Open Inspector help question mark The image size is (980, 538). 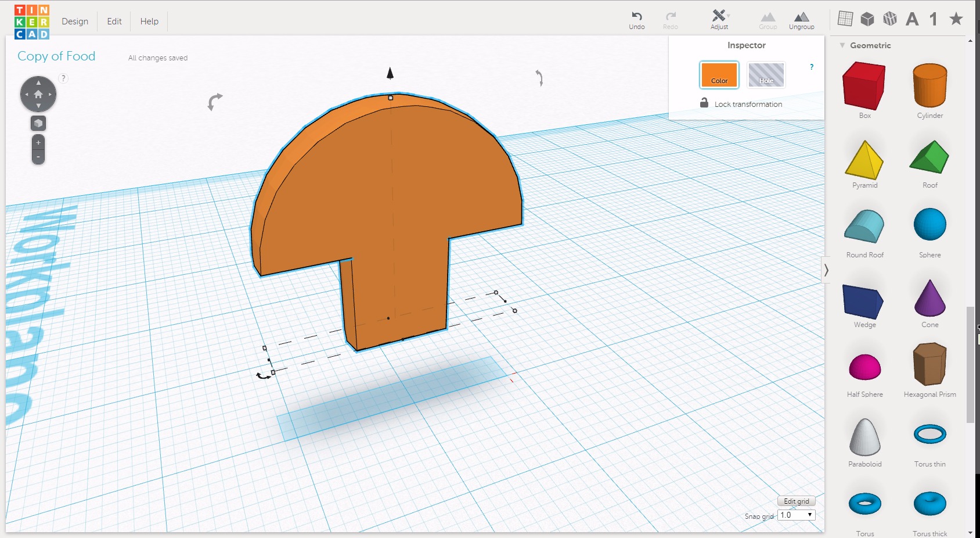click(x=812, y=67)
